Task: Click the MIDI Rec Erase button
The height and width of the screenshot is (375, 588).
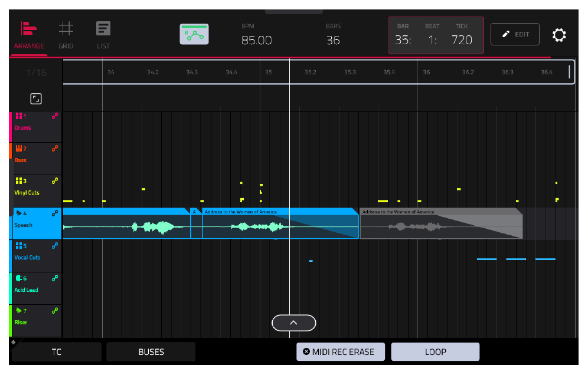Action: tap(341, 352)
